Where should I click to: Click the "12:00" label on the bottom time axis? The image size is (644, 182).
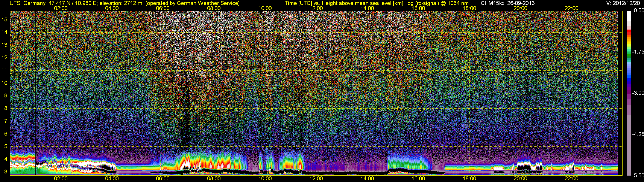pyautogui.click(x=316, y=179)
